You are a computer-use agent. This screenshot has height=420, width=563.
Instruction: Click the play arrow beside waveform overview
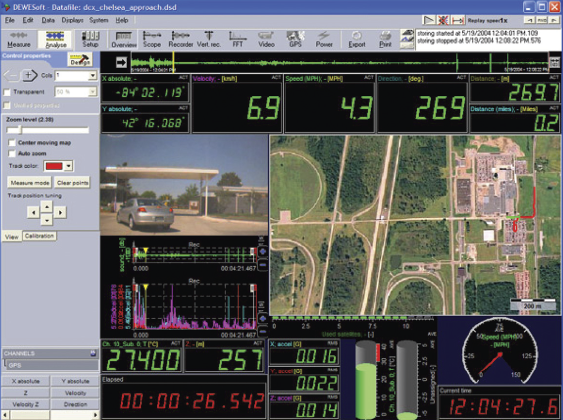pyautogui.click(x=121, y=62)
